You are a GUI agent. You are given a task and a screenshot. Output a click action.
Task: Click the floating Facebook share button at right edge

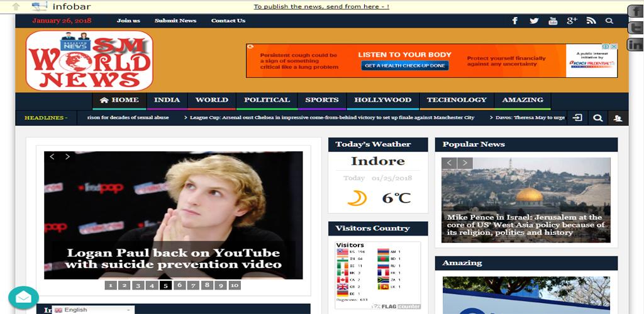(635, 11)
